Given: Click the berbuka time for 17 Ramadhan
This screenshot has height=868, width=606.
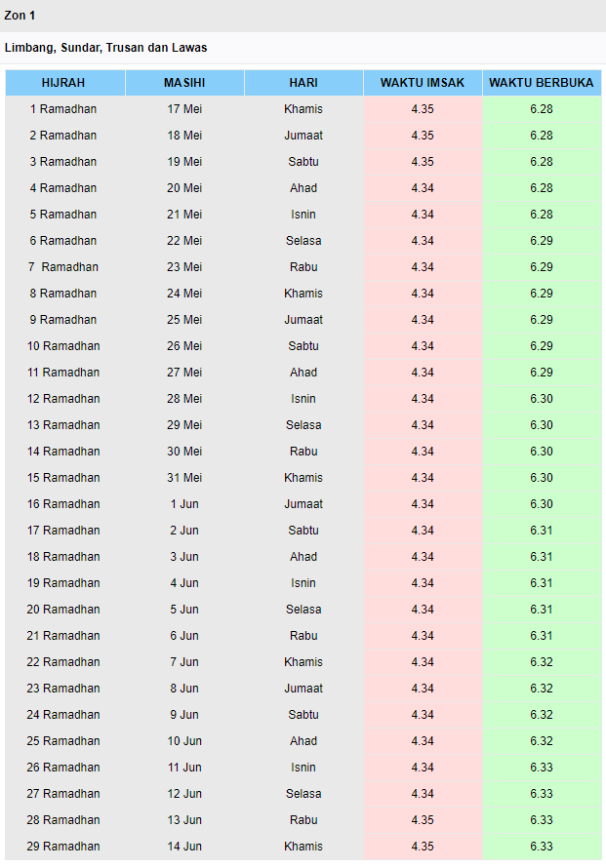Looking at the screenshot, I should tap(542, 531).
